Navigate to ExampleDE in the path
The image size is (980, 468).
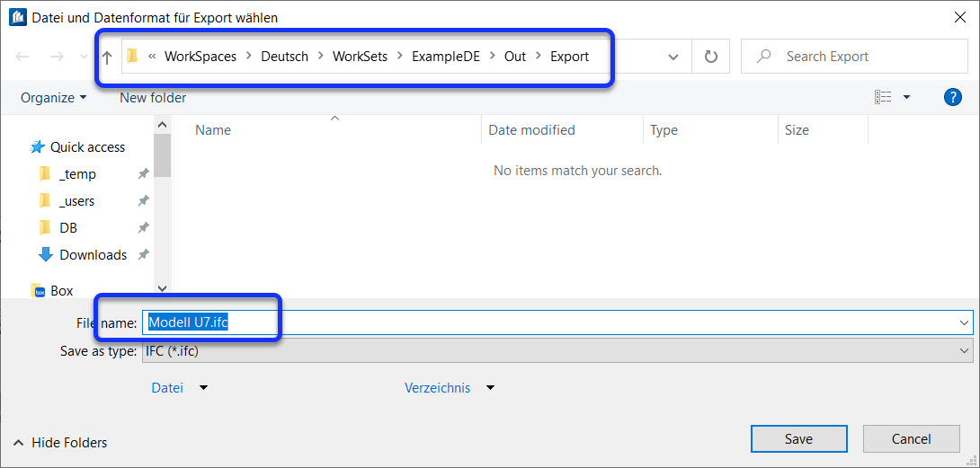(x=446, y=57)
